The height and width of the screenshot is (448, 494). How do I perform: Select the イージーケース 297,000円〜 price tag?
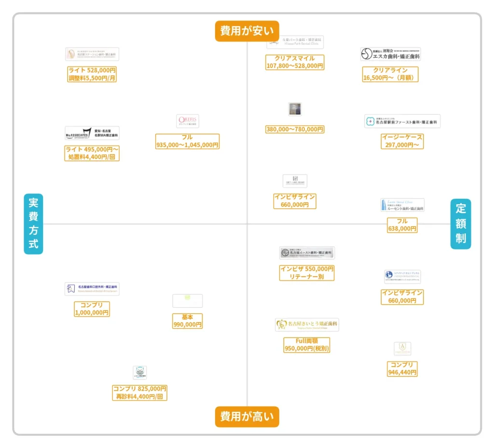click(x=402, y=141)
